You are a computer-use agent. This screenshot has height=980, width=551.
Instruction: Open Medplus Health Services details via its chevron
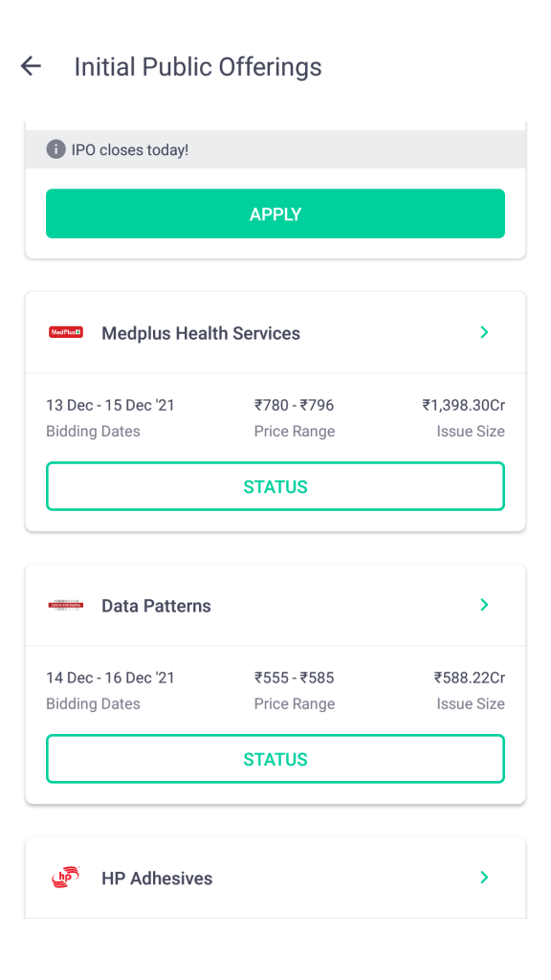pos(484,332)
